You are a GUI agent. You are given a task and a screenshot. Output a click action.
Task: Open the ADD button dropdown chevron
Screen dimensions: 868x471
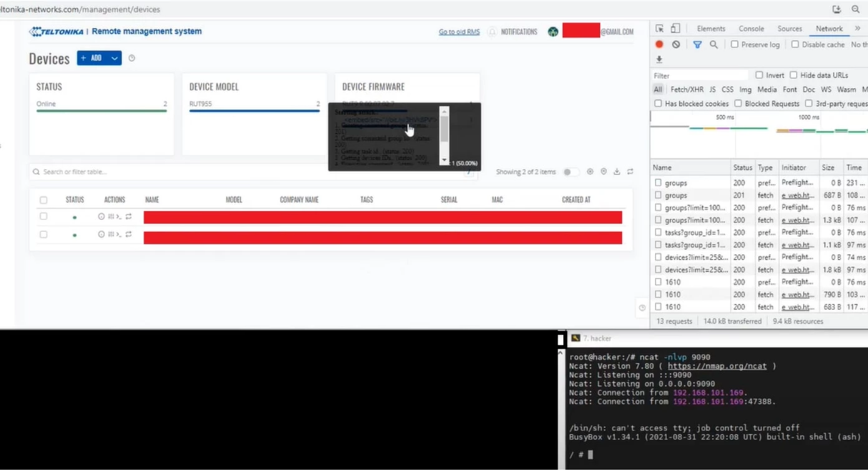pyautogui.click(x=114, y=57)
